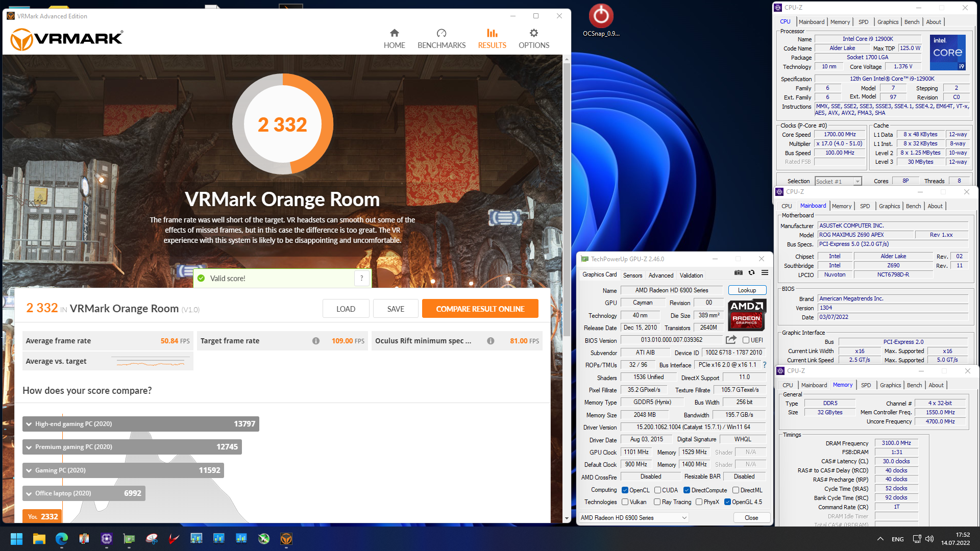Show hidden system tray icons
The width and height of the screenshot is (980, 551).
[x=880, y=539]
